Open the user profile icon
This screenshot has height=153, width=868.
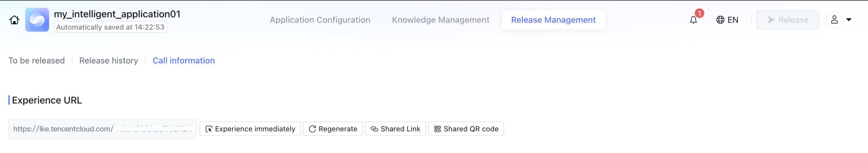click(x=834, y=20)
